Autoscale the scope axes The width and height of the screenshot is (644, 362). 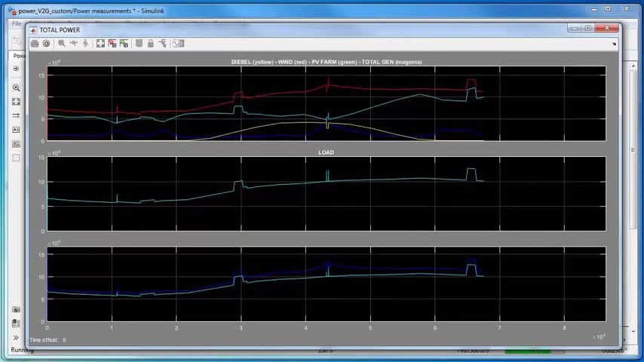[100, 43]
